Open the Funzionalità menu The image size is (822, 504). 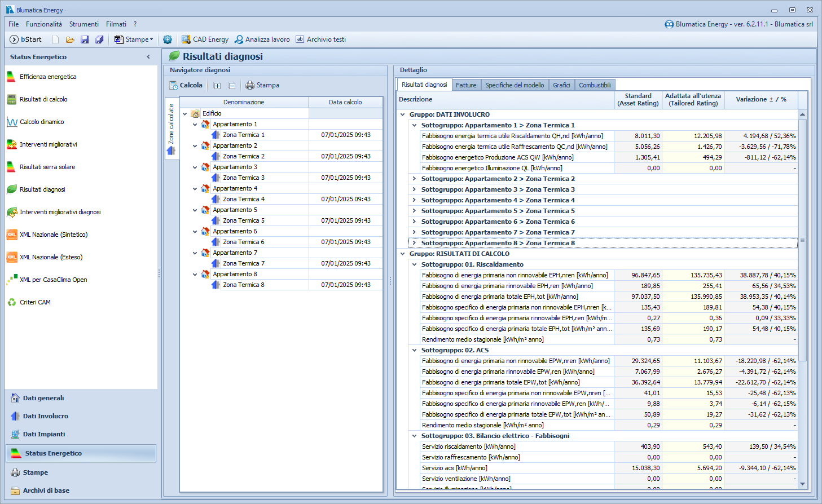(44, 24)
